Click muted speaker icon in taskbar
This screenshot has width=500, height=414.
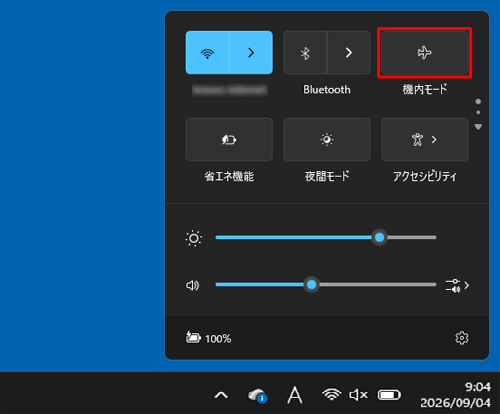[x=358, y=395]
